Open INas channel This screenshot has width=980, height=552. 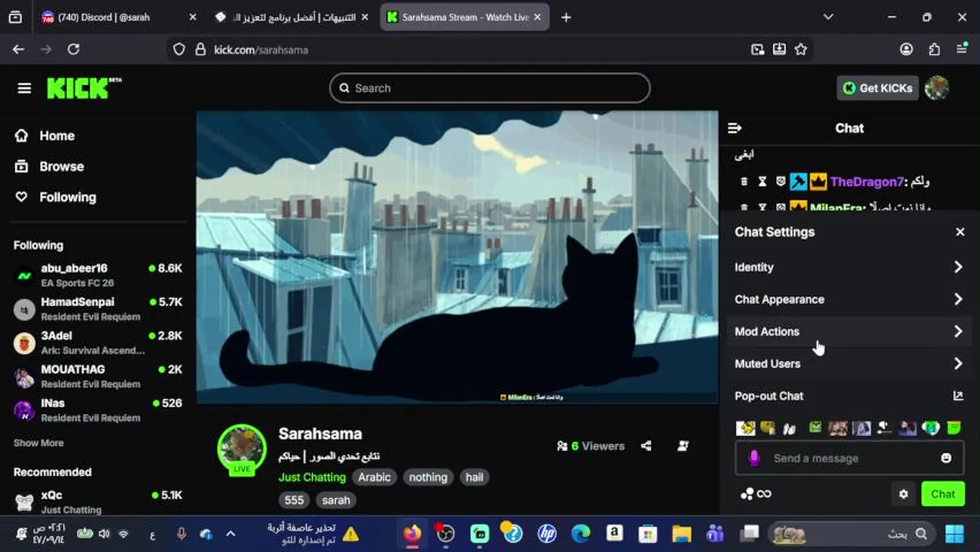98,410
